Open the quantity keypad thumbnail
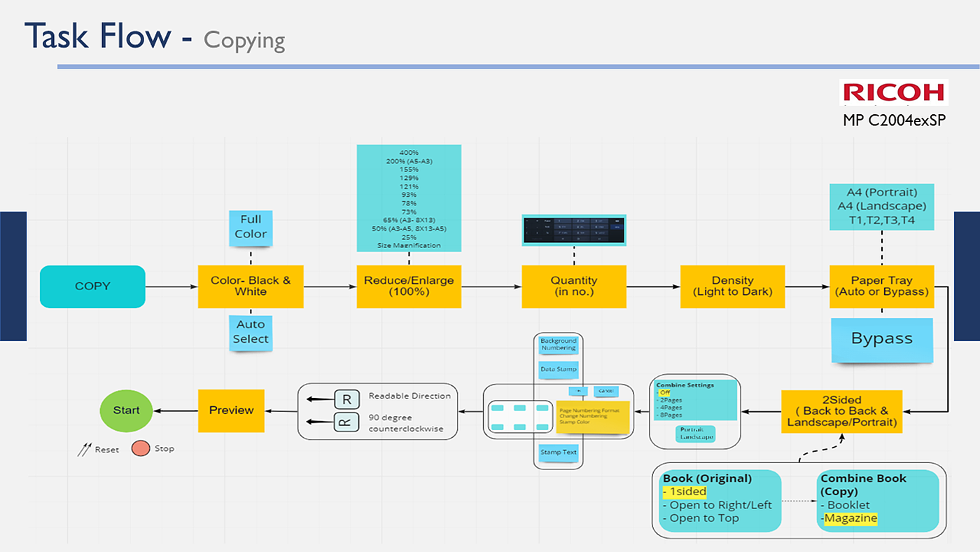This screenshot has width=980, height=552. click(x=574, y=230)
